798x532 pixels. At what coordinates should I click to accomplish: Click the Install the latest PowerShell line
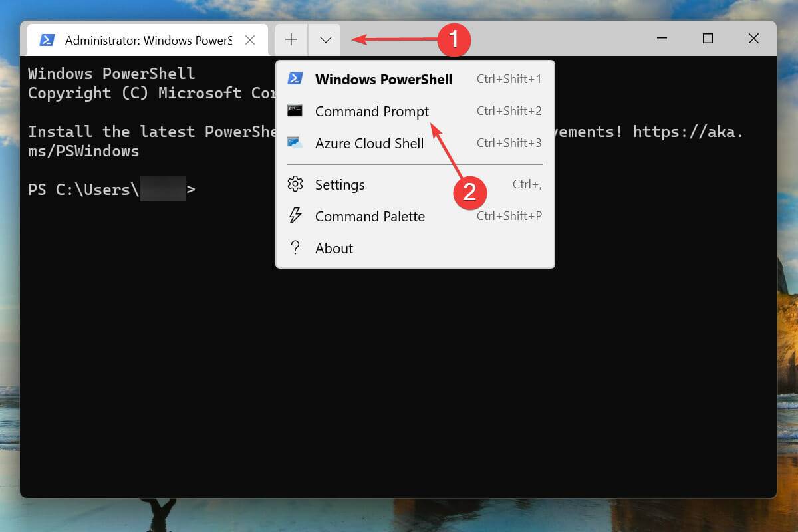[152, 132]
